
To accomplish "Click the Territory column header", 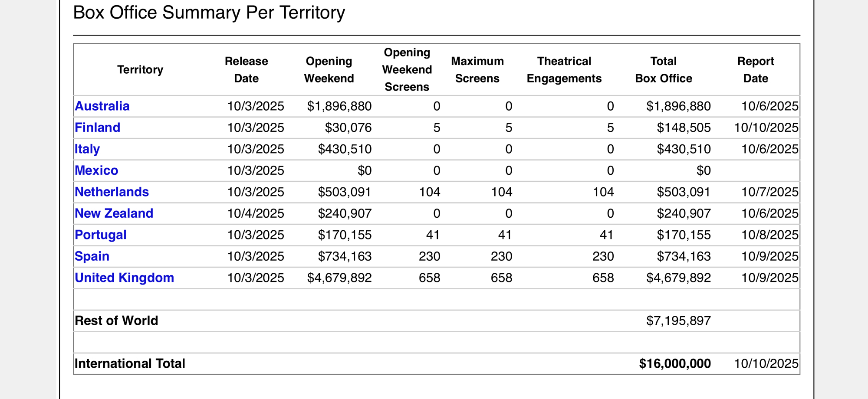I will point(140,69).
